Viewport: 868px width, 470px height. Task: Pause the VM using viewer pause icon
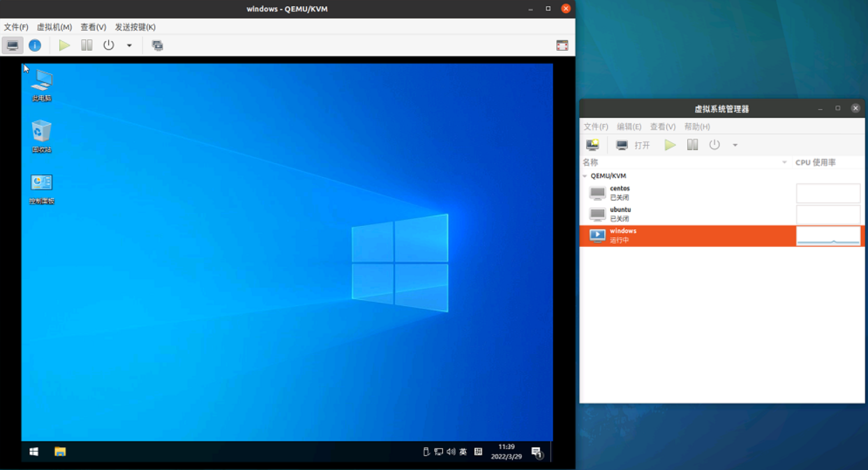click(87, 45)
